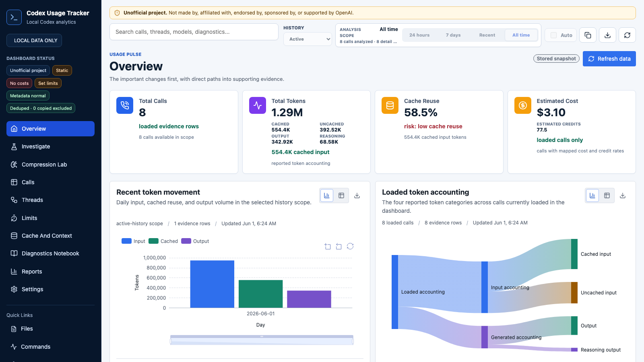Viewport: 644px width, 362px height.
Task: Go to Compression Lab page
Action: (50, 165)
